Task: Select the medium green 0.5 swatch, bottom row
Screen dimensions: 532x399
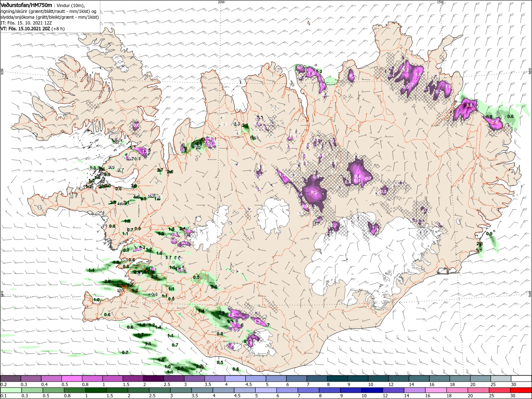Action: click(53, 391)
